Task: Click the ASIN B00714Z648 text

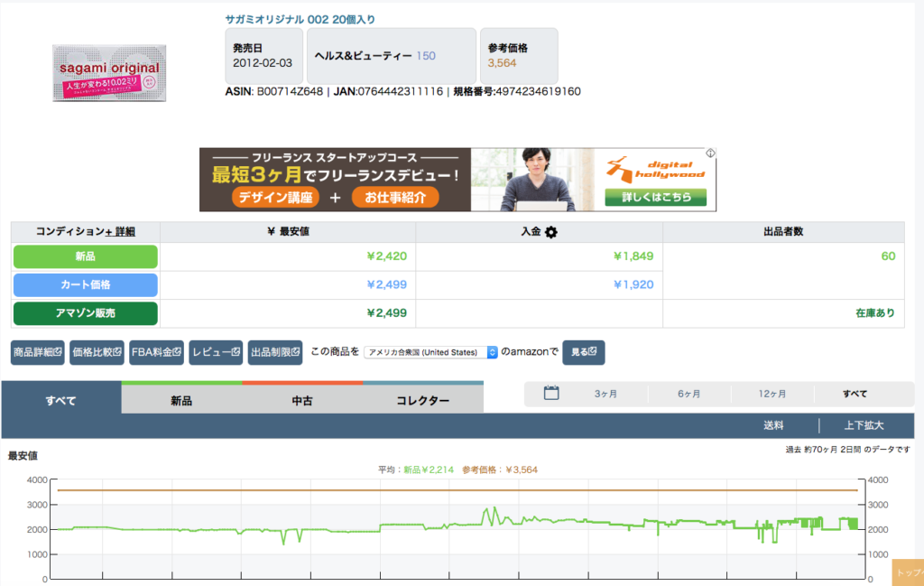Action: pos(274,91)
